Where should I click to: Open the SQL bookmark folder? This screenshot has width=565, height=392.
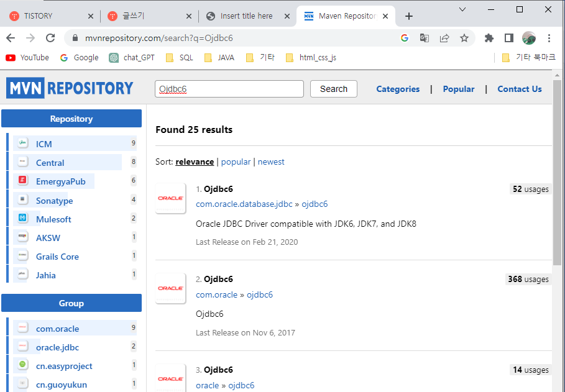[x=180, y=58]
